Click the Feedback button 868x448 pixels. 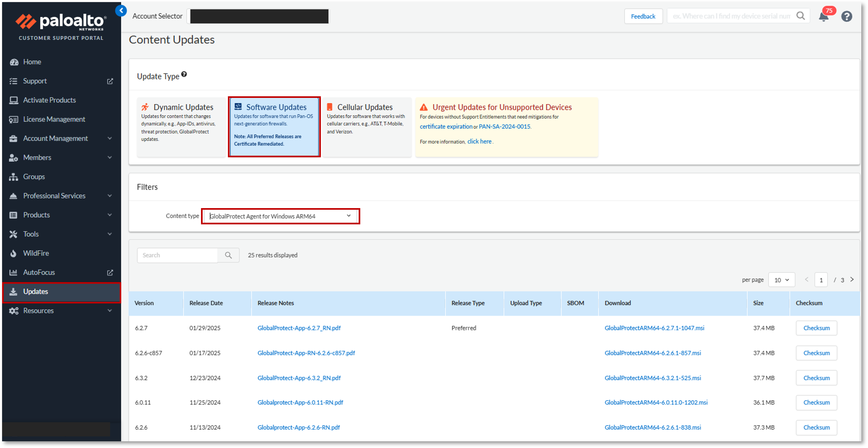click(643, 16)
